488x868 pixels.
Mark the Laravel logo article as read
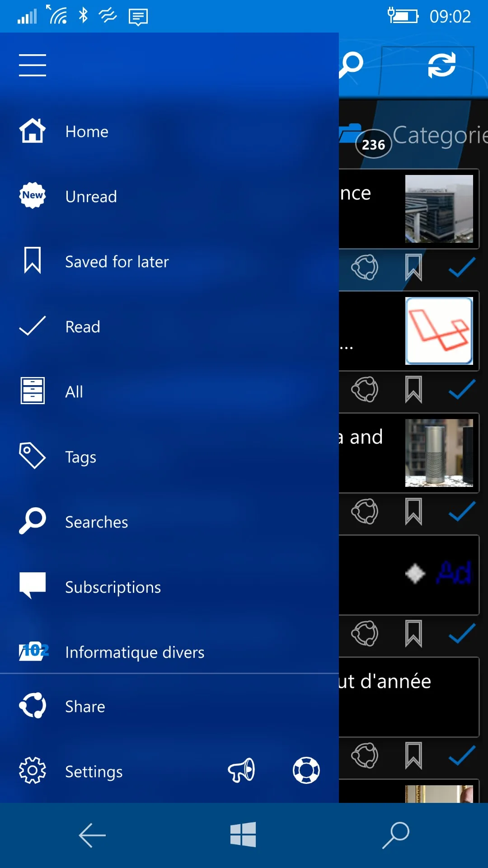[462, 389]
